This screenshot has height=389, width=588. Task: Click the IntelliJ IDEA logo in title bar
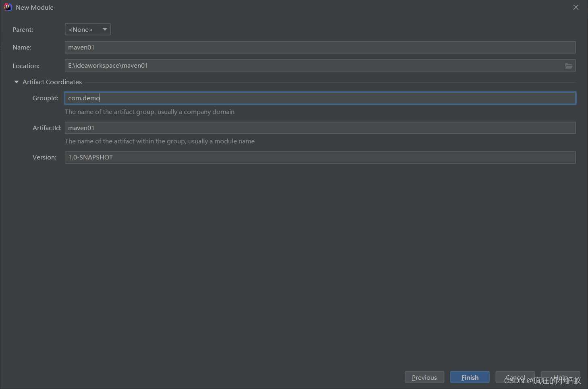click(8, 7)
